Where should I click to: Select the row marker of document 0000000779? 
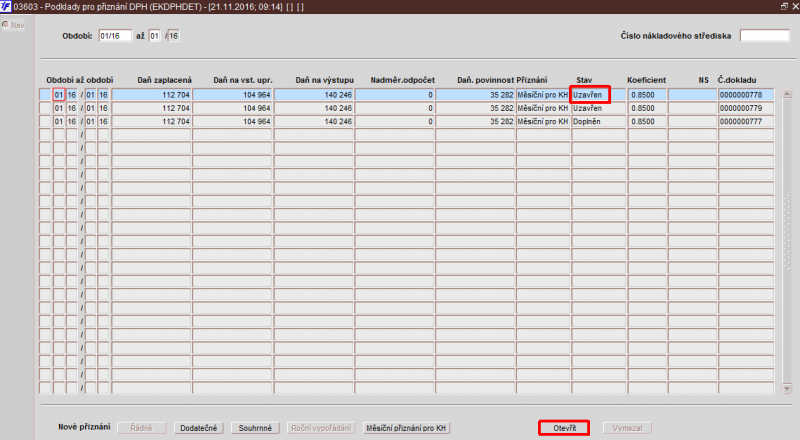[45, 108]
